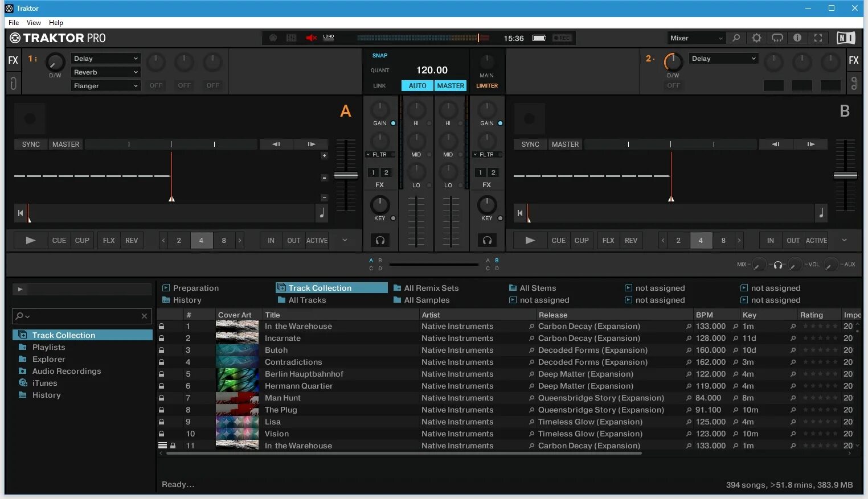Enable REV reverse mode on Deck B

631,240
